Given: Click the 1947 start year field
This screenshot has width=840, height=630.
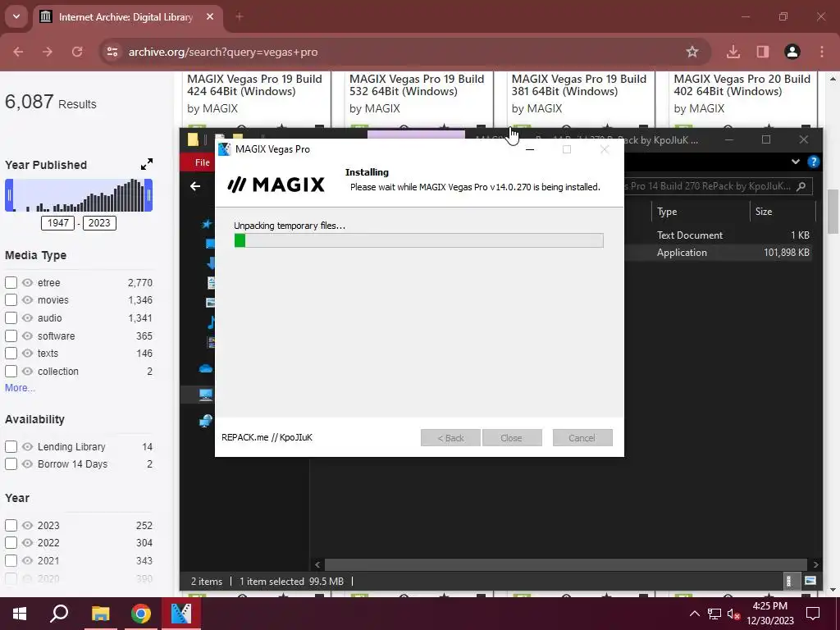Looking at the screenshot, I should (58, 223).
